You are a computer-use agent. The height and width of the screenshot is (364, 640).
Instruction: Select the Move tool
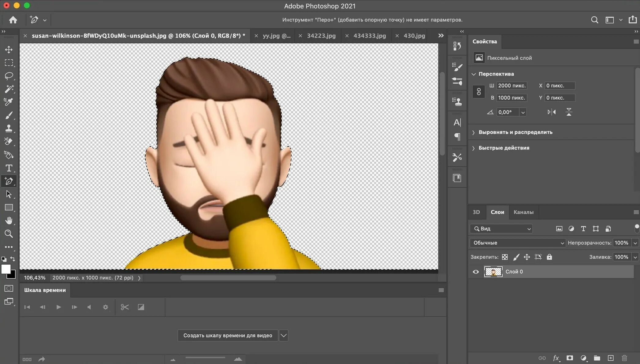click(x=9, y=50)
